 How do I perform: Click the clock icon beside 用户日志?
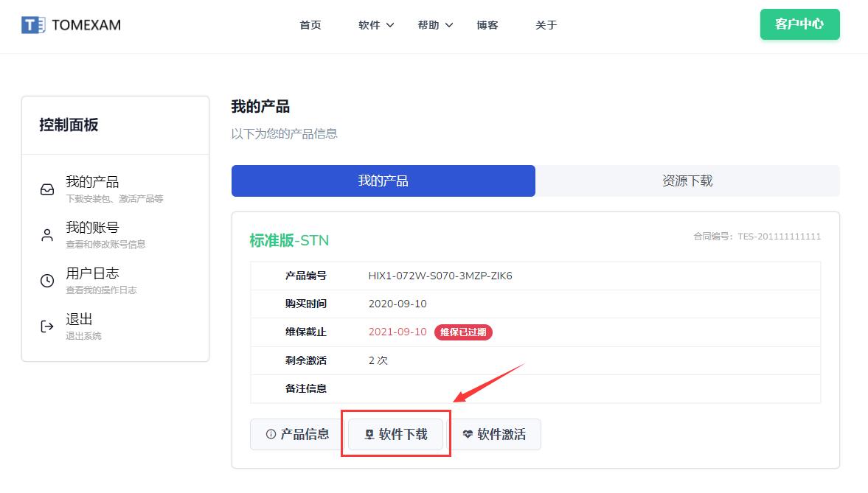click(47, 281)
